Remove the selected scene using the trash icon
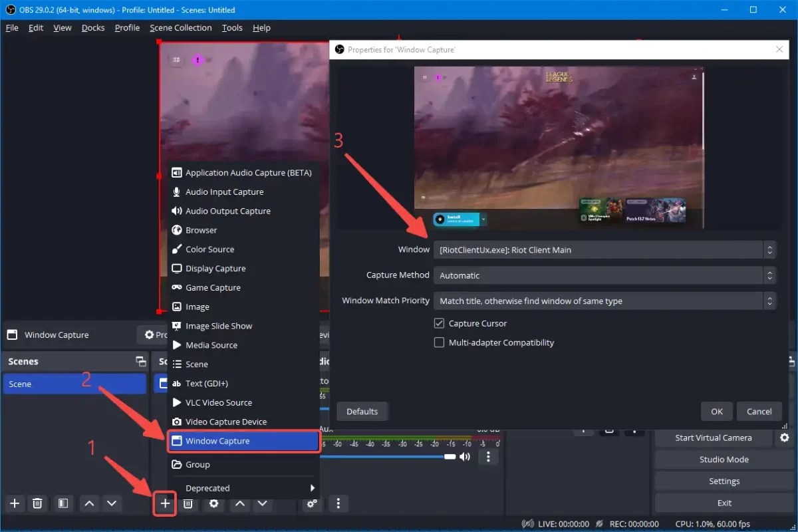Viewport: 798px width, 532px height. (38, 503)
